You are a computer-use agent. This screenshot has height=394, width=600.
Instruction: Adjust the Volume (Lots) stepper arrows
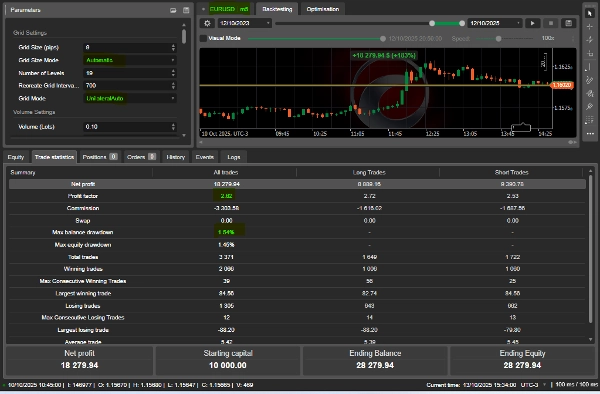click(x=173, y=127)
